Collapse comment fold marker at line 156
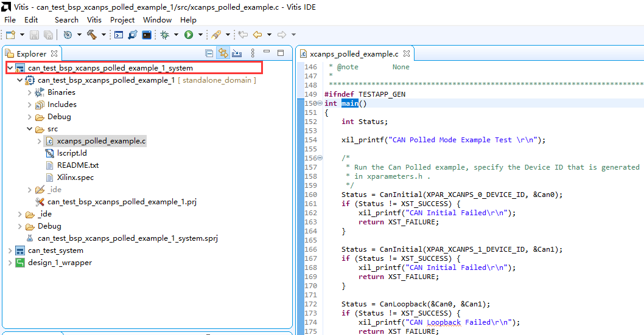The height and width of the screenshot is (335, 644). pos(320,158)
